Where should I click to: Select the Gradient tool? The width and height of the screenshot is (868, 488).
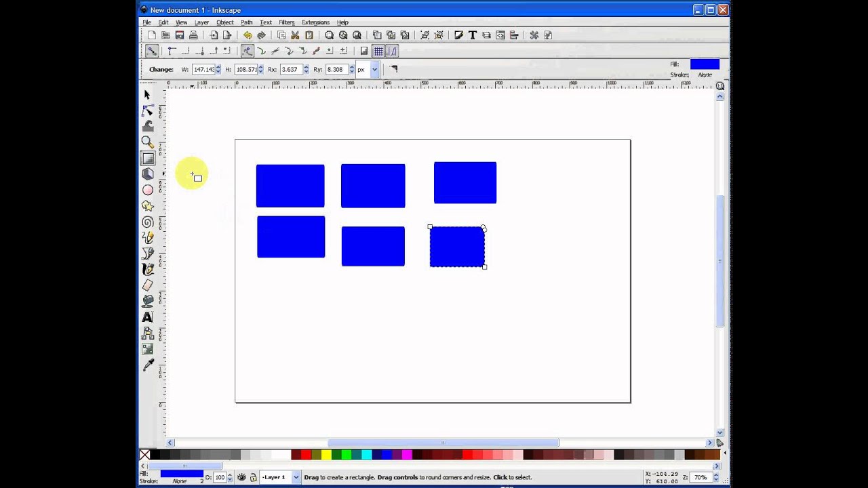(x=147, y=349)
